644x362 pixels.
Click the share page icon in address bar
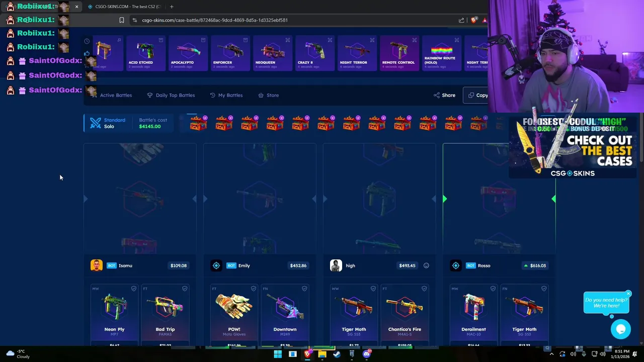click(461, 20)
